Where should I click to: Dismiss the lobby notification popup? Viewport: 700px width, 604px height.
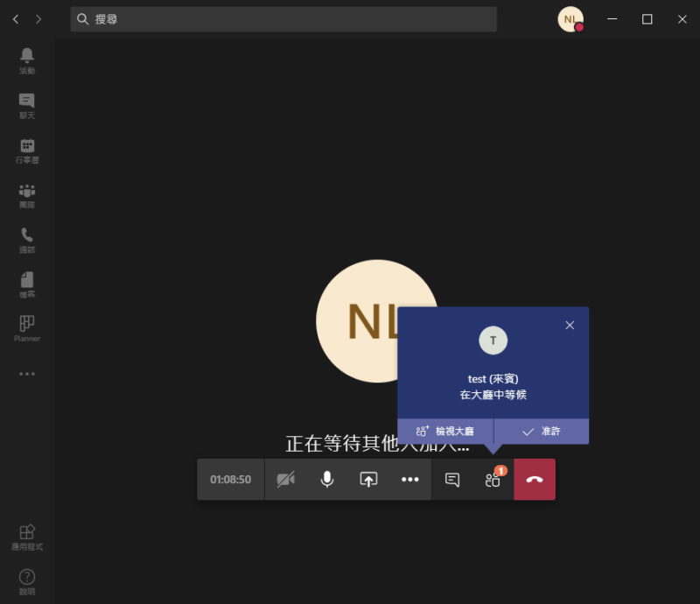tap(570, 325)
